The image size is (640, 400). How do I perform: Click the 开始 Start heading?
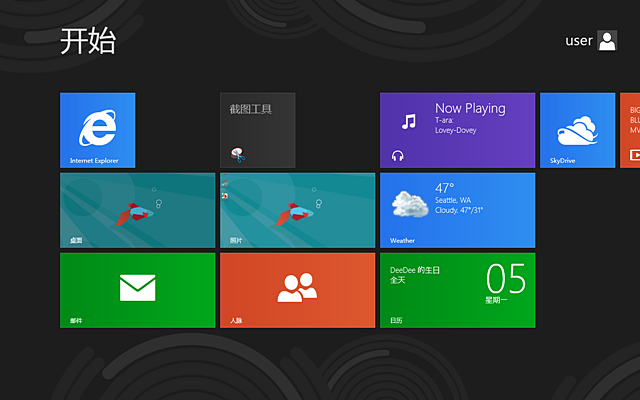[88, 41]
